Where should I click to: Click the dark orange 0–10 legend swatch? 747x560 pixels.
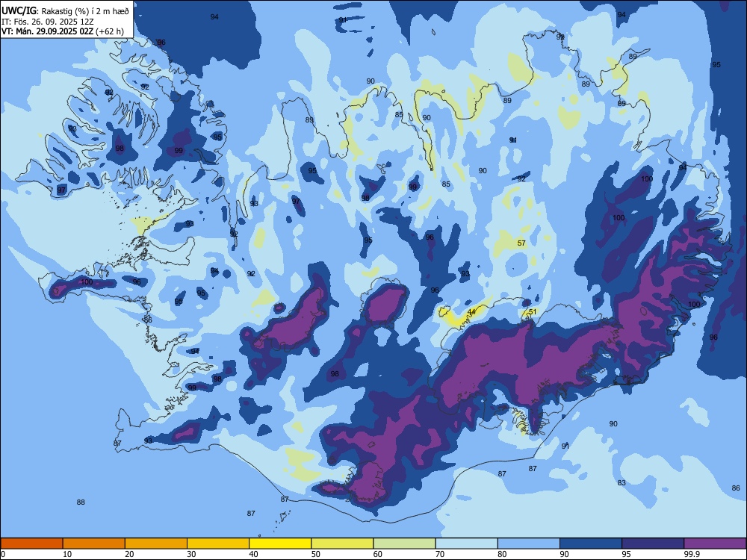click(x=31, y=544)
